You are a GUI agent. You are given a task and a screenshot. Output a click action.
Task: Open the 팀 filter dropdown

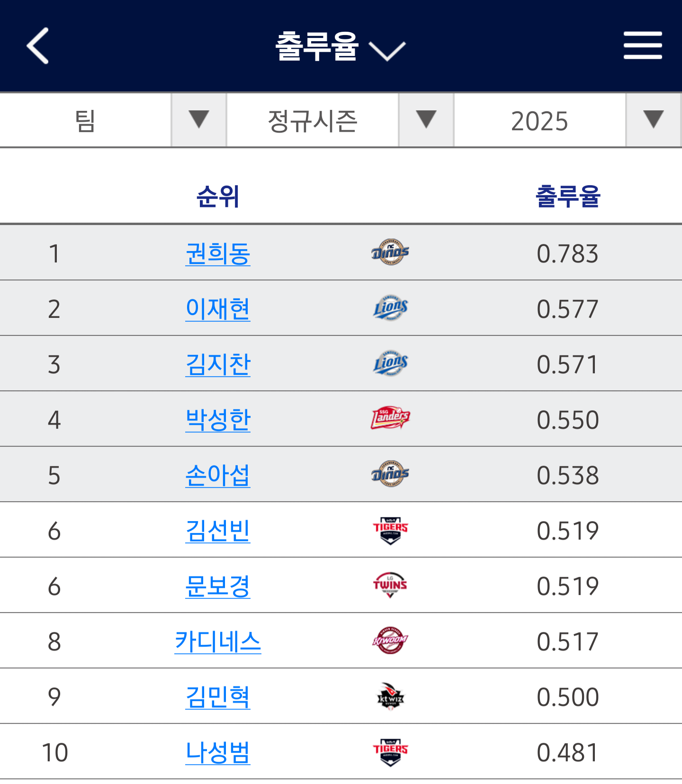pyautogui.click(x=113, y=120)
